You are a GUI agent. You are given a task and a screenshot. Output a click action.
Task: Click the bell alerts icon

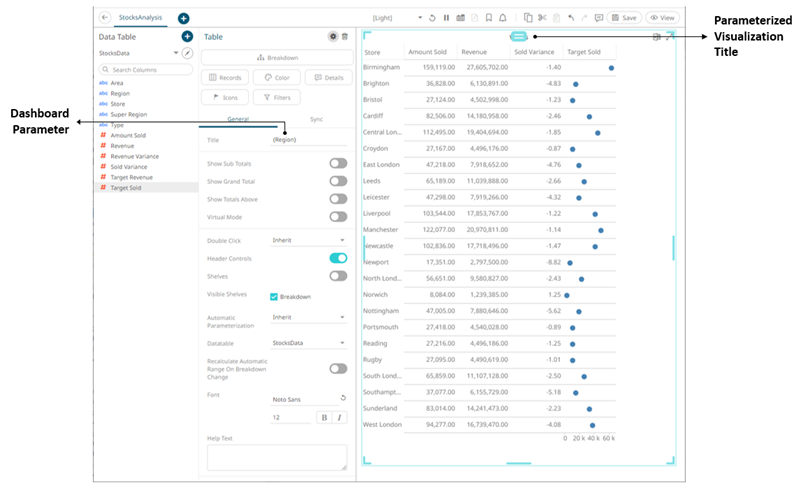[x=502, y=18]
